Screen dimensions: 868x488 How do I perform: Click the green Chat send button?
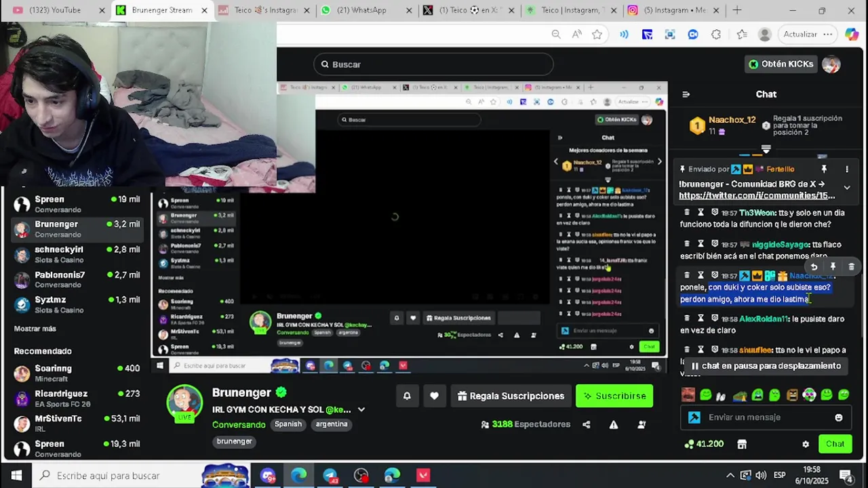[835, 444]
